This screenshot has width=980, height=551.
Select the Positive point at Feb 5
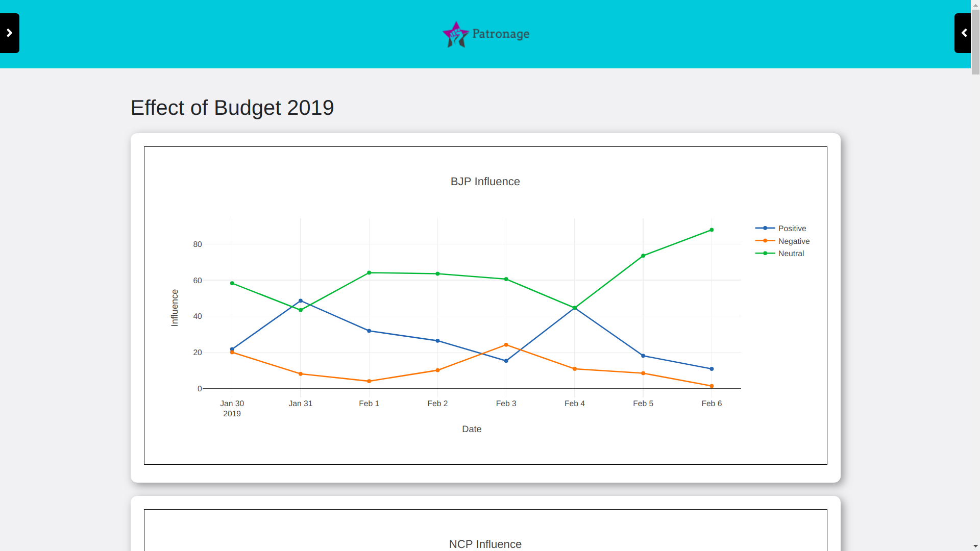point(643,356)
